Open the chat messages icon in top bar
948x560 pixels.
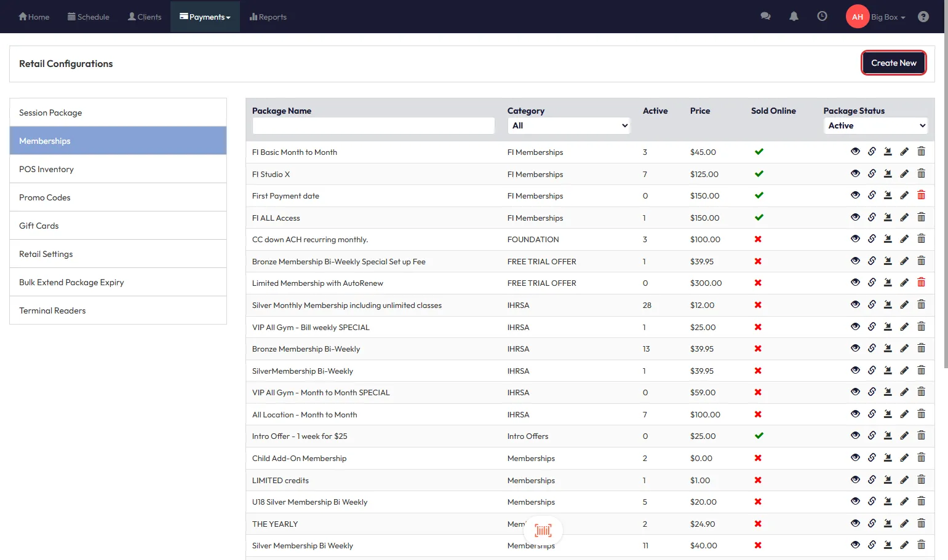coord(765,17)
